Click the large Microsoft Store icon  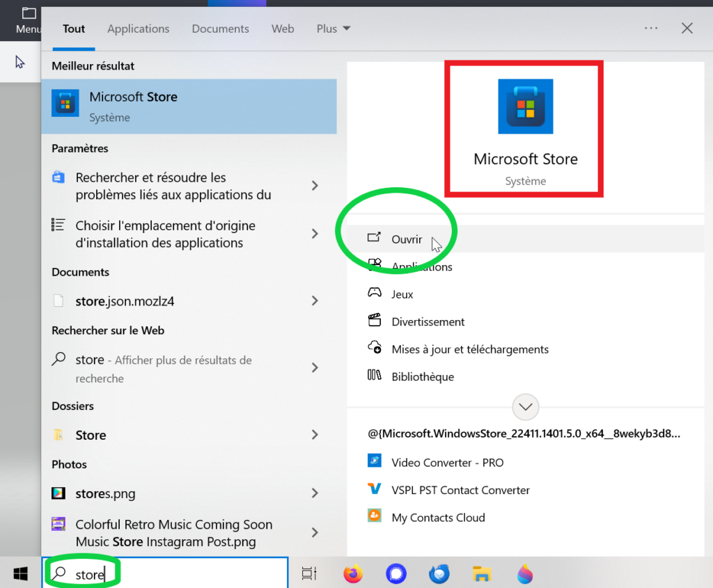[525, 106]
